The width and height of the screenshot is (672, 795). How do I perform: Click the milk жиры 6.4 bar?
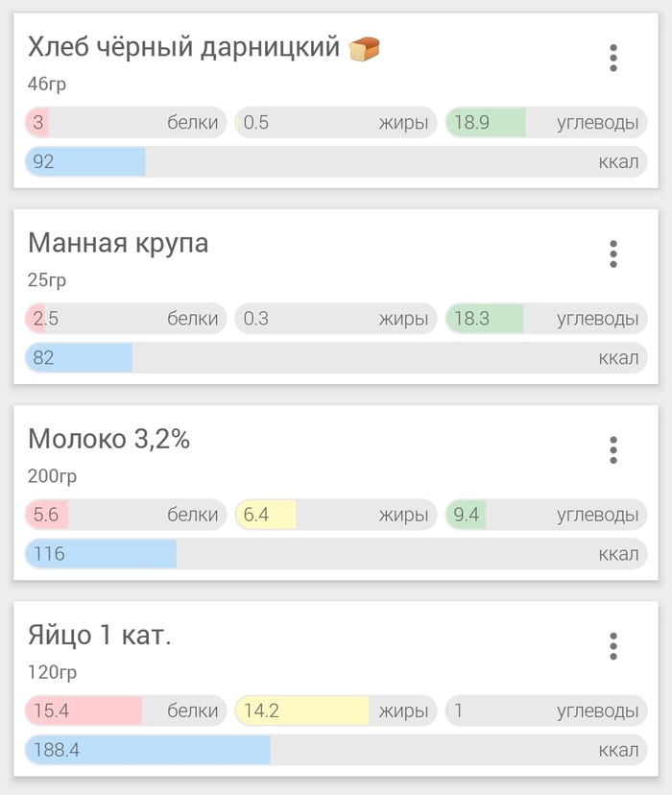(x=336, y=515)
